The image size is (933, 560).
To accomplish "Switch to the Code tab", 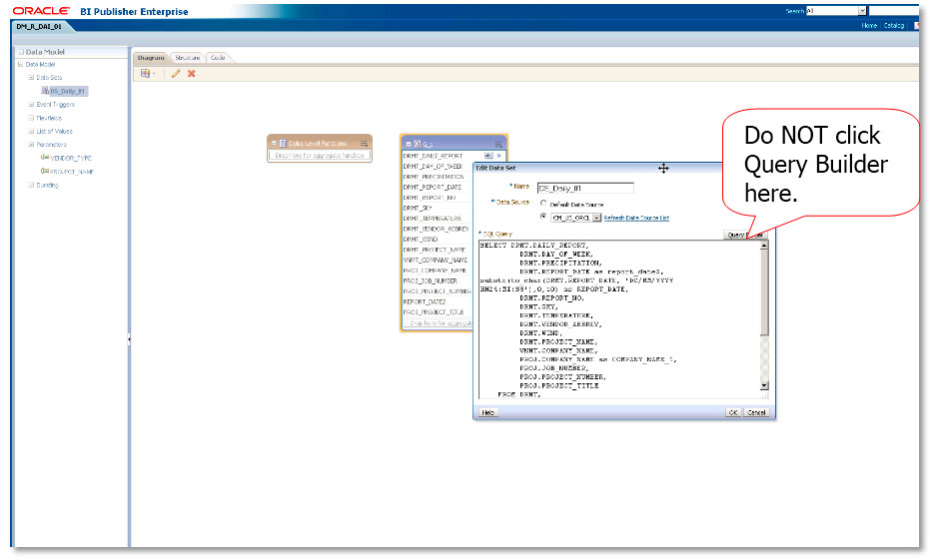I will 218,58.
